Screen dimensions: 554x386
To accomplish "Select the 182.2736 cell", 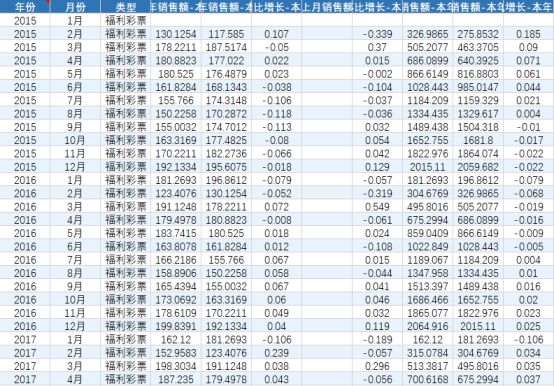I will pyautogui.click(x=226, y=154).
